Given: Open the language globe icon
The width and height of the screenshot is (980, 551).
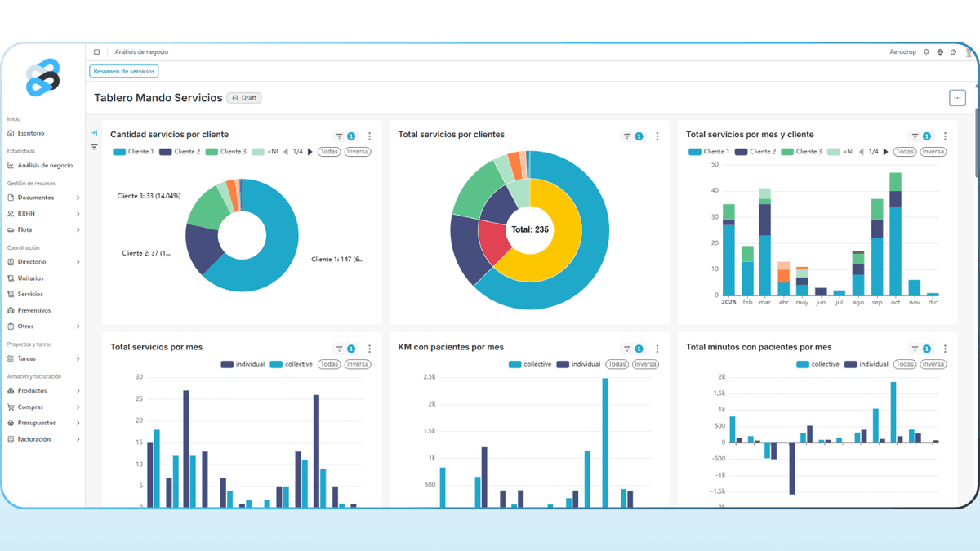Looking at the screenshot, I should 940,51.
